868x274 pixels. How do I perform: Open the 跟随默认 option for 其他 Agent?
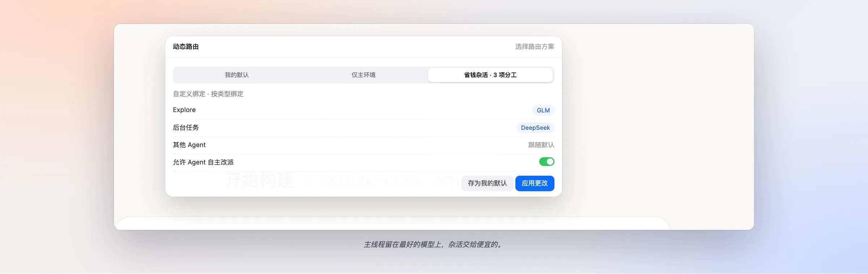click(541, 145)
